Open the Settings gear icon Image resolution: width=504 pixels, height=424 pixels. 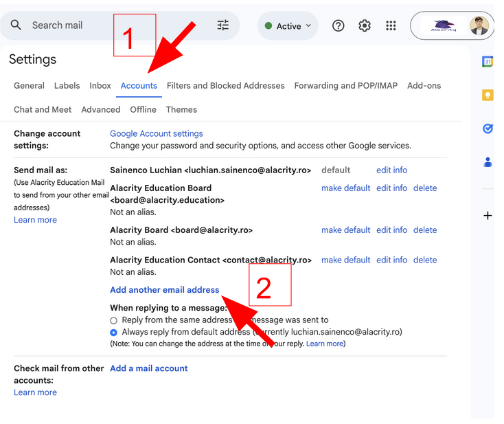(365, 25)
